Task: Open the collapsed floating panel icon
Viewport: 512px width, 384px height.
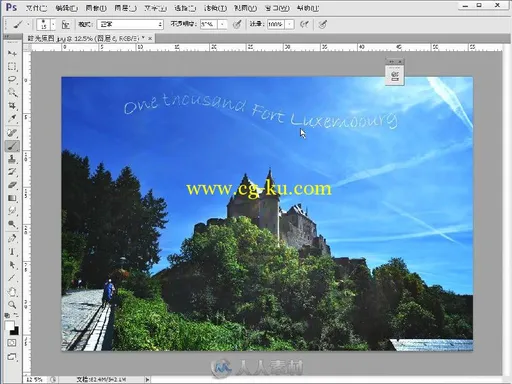Action: click(x=395, y=76)
